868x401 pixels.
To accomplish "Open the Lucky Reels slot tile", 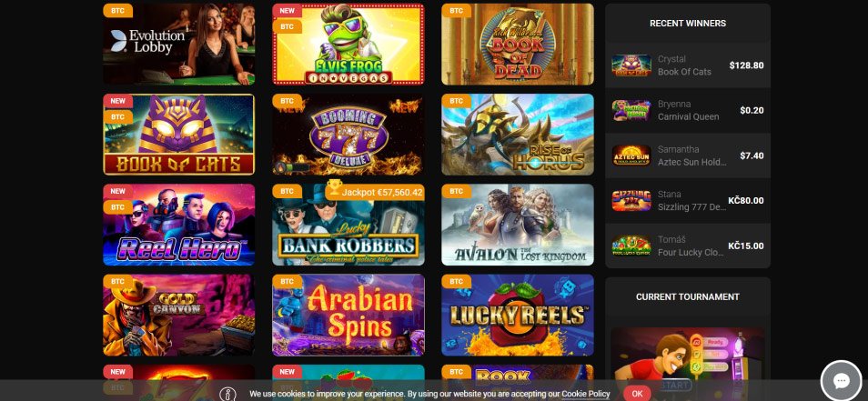I will coord(518,315).
